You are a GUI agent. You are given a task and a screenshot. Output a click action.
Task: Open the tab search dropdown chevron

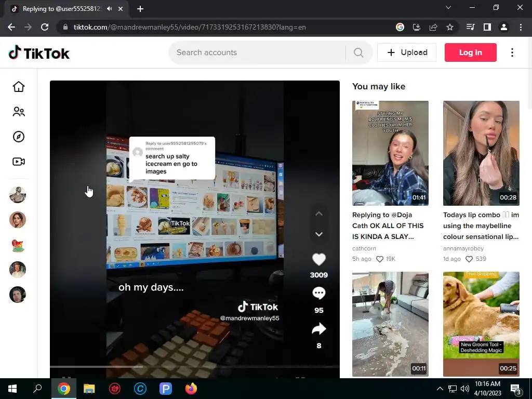(x=448, y=7)
